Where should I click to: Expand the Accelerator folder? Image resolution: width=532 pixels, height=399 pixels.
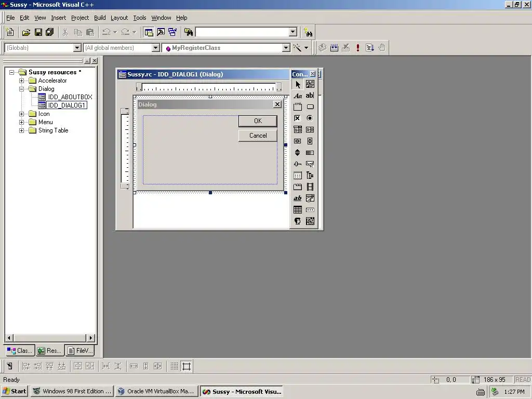tap(21, 81)
